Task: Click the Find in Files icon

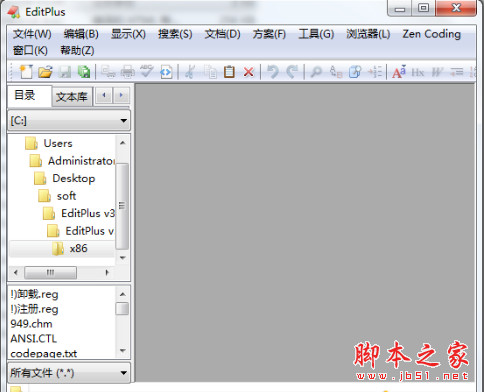Action: coord(355,72)
